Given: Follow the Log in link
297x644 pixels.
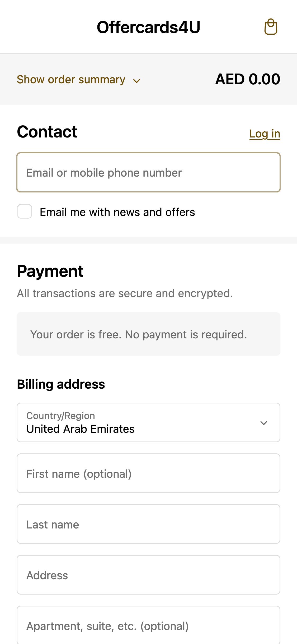Looking at the screenshot, I should point(265,134).
